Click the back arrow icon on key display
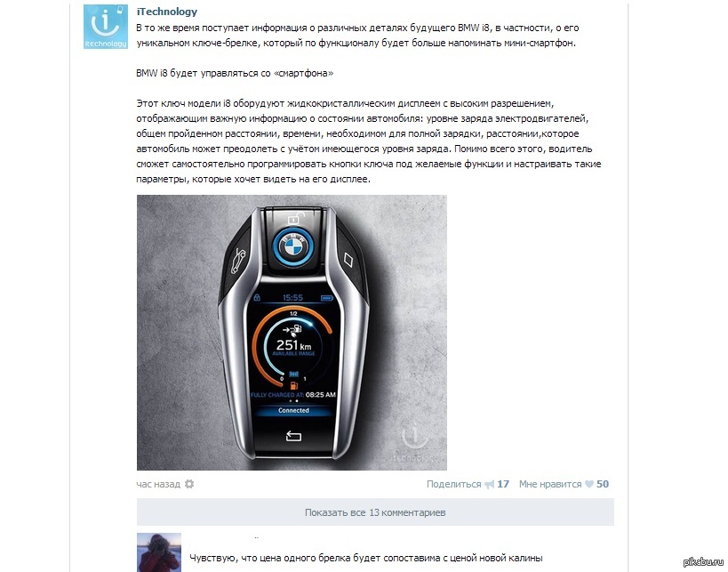The height and width of the screenshot is (572, 728). click(293, 436)
